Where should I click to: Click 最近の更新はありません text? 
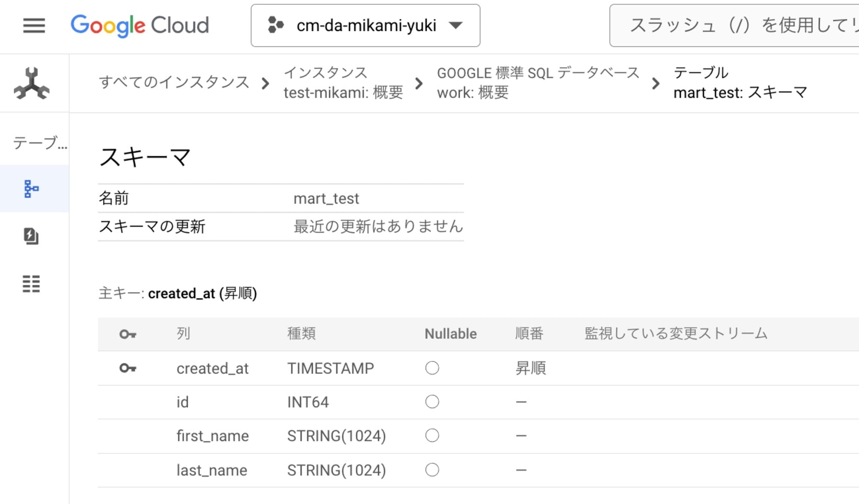[378, 226]
